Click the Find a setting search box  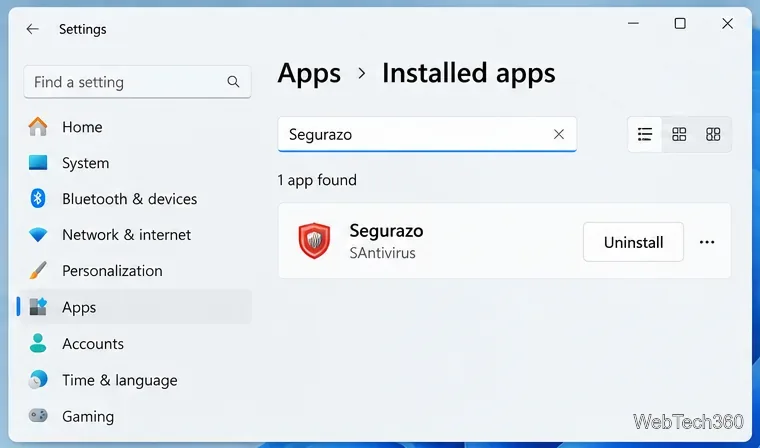(137, 82)
